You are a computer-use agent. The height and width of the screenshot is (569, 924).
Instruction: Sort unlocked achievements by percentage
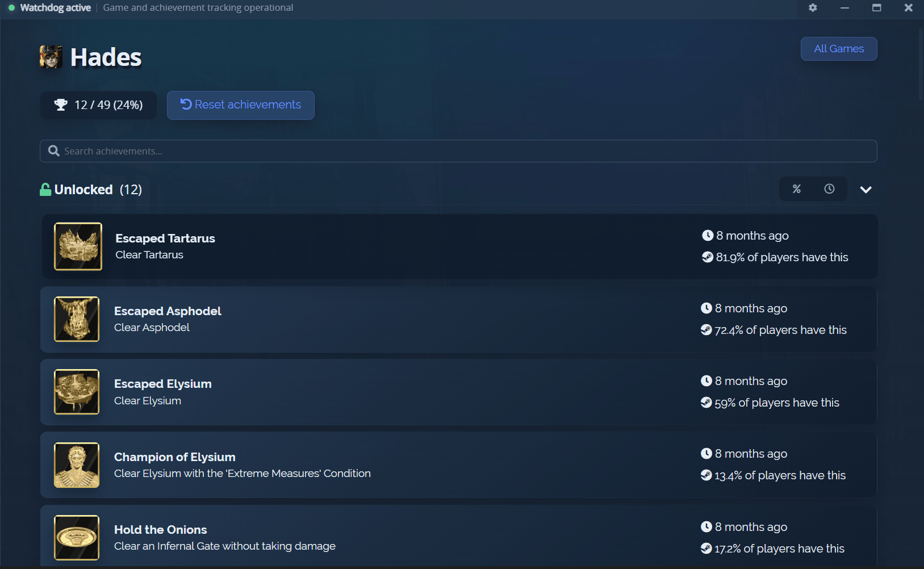[x=797, y=189]
